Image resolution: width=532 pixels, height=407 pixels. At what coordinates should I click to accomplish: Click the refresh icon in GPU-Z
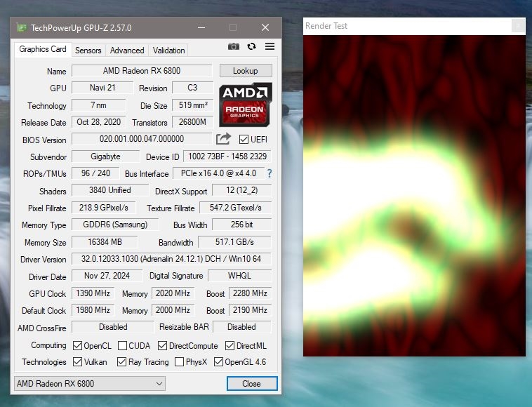(x=251, y=46)
